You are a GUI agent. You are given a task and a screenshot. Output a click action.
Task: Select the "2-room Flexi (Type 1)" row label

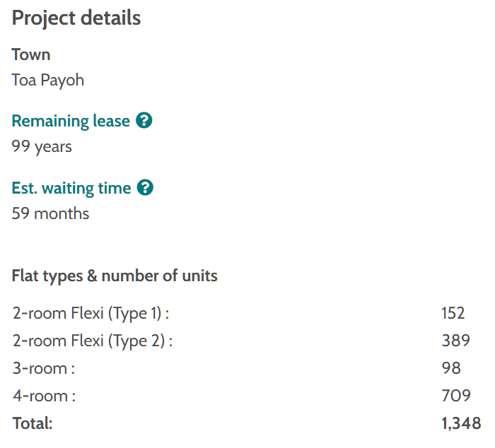pos(91,313)
